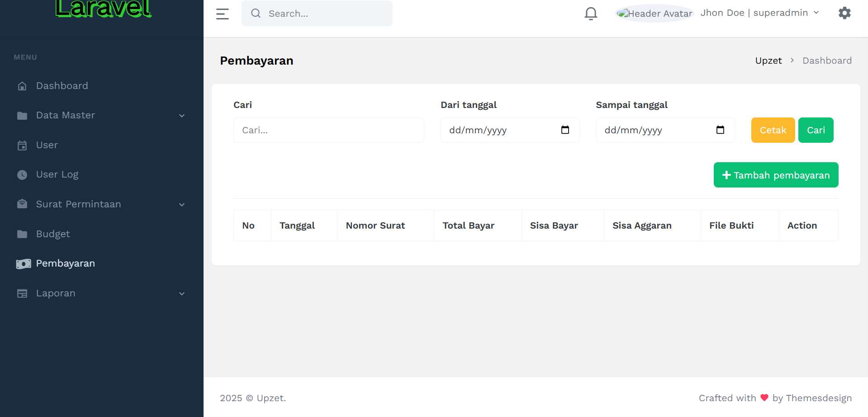Screen dimensions: 868x417
Task: Expand the Surat Permintaan submenu
Action: [x=182, y=205]
